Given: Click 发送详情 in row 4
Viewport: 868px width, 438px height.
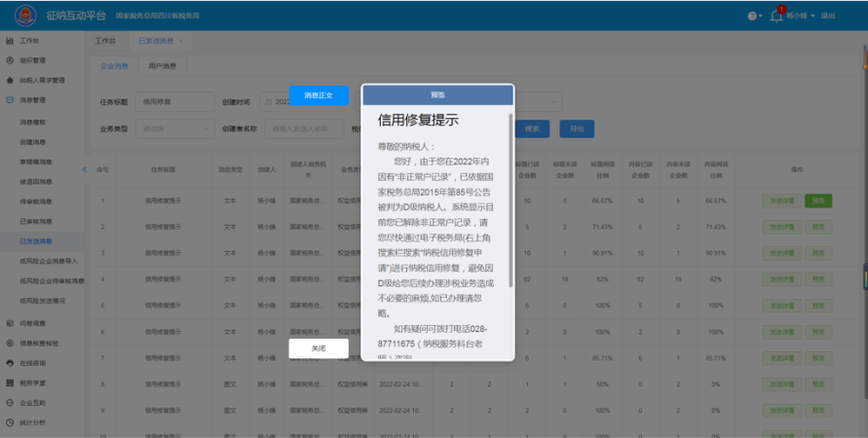Looking at the screenshot, I should point(781,279).
